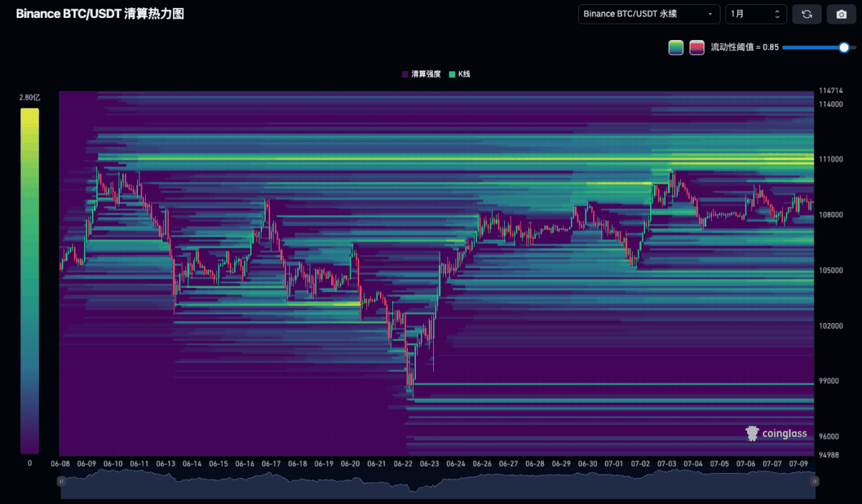Click the 06-29 date axis label
The height and width of the screenshot is (504, 862).
pyautogui.click(x=562, y=464)
